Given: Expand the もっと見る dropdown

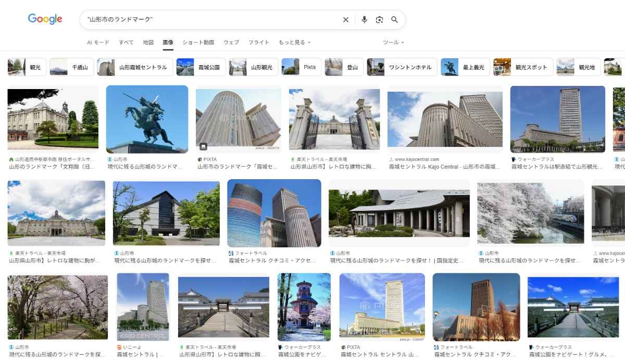Looking at the screenshot, I should [x=294, y=42].
